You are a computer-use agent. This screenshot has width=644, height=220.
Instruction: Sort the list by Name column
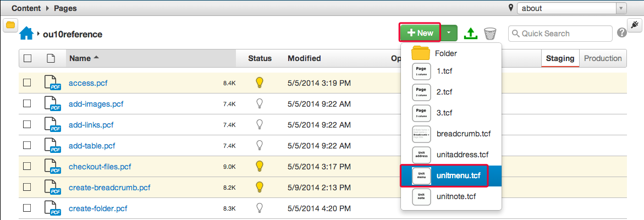(80, 58)
